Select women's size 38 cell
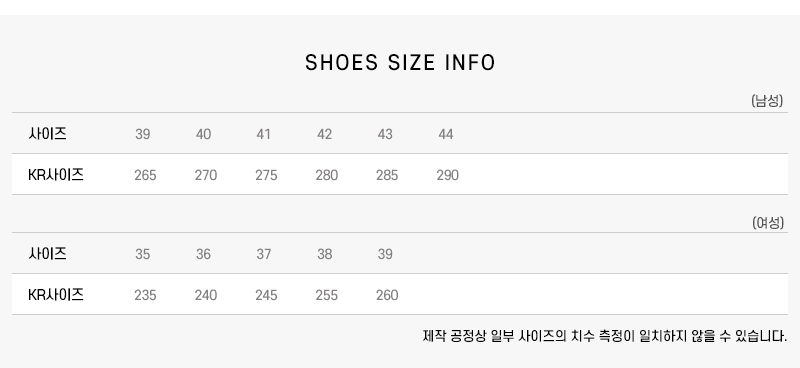Image resolution: width=800 pixels, height=368 pixels. (x=324, y=254)
